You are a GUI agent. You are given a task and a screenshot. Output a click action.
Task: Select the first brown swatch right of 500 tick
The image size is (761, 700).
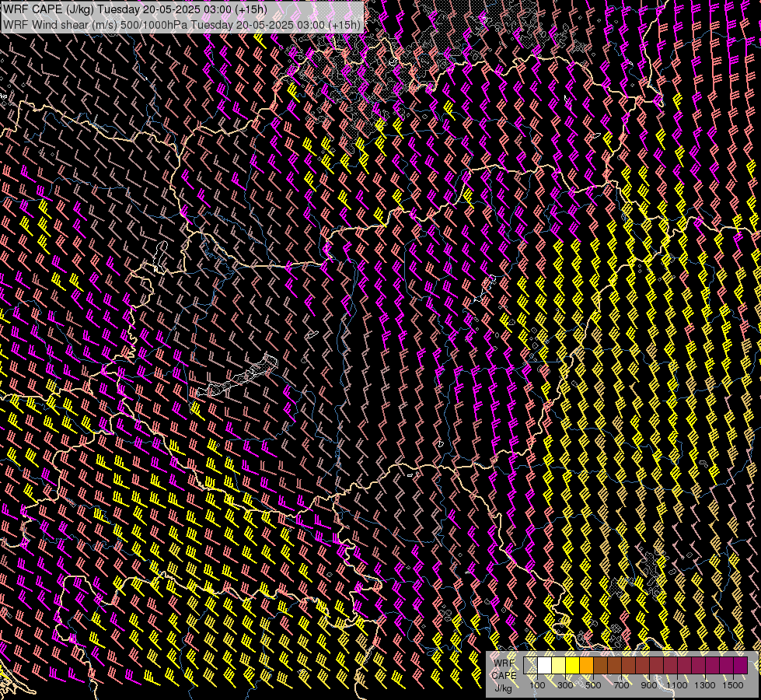600,665
